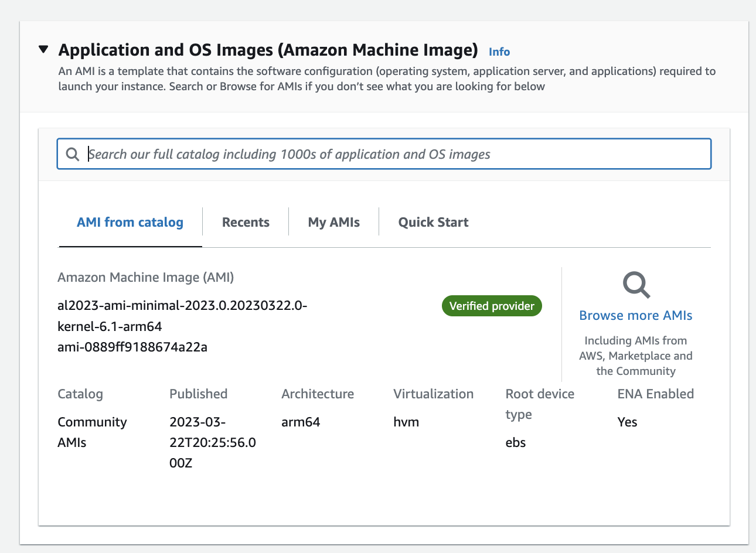
Task: Click the ENA Enabled column label
Action: [x=656, y=394]
